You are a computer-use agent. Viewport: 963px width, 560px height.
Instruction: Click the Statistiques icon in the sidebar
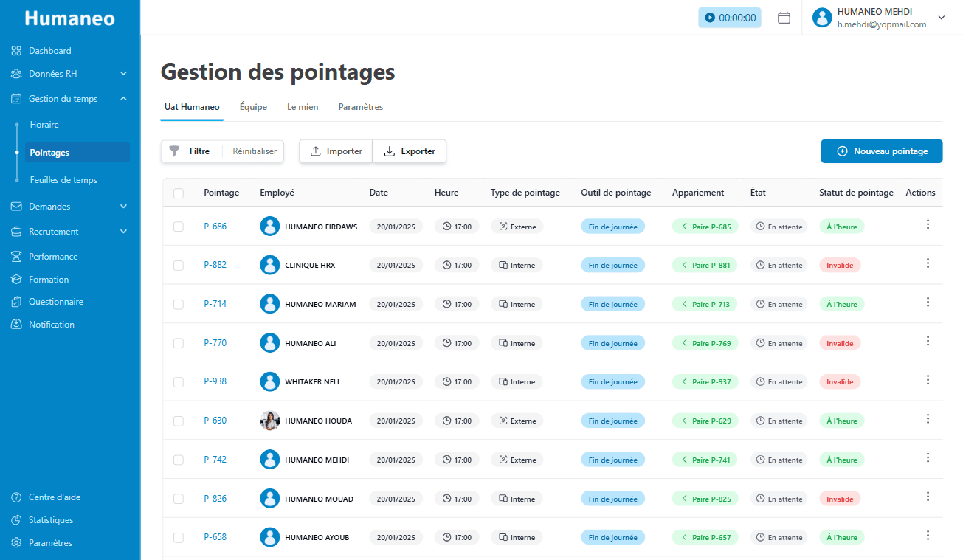(x=15, y=519)
